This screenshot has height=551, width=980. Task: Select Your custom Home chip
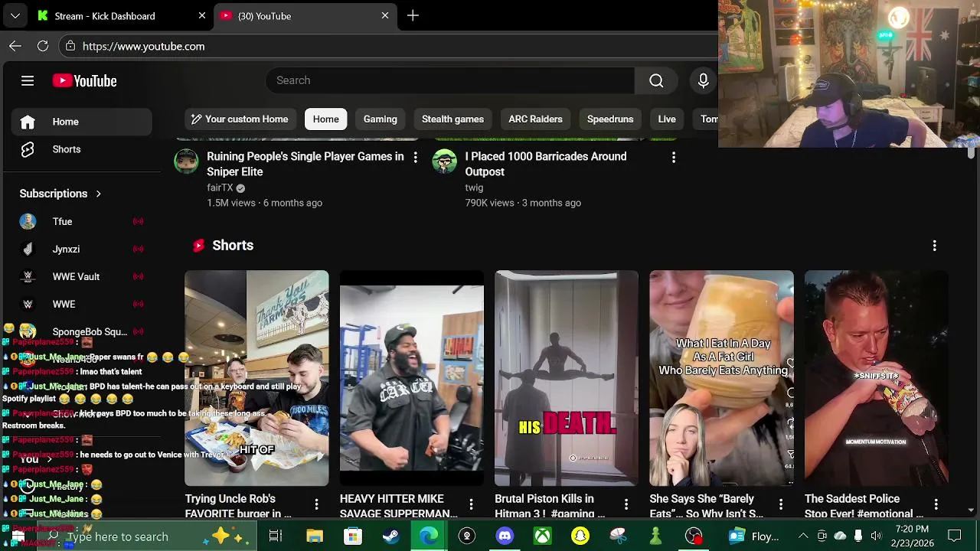240,119
